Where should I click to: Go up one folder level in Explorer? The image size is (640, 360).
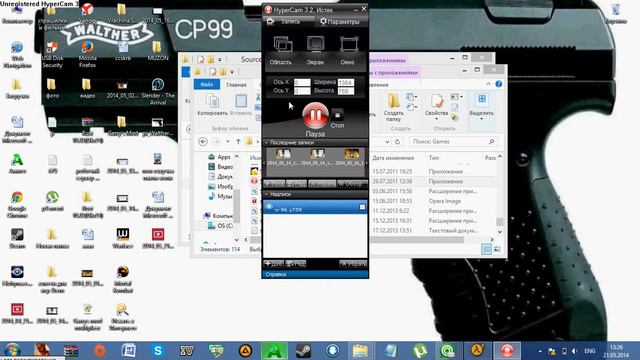click(238, 141)
